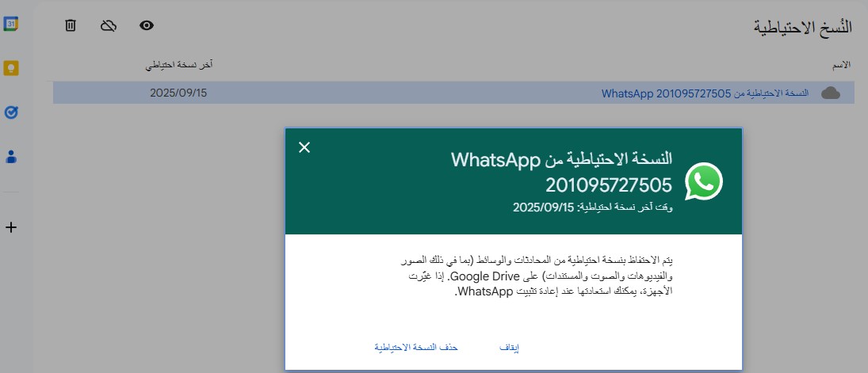Click the WhatsApp logo in the dialog header
This screenshot has height=373, width=868.
click(704, 181)
